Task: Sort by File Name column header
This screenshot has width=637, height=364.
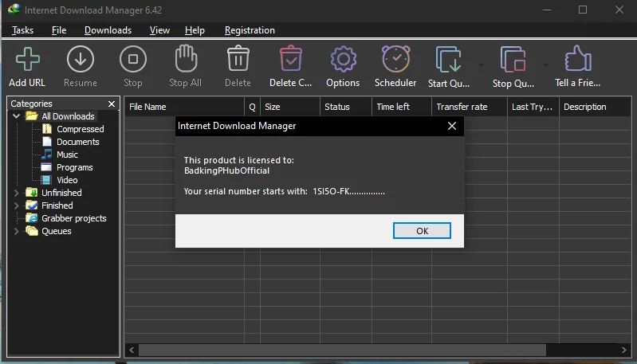Action: 184,107
